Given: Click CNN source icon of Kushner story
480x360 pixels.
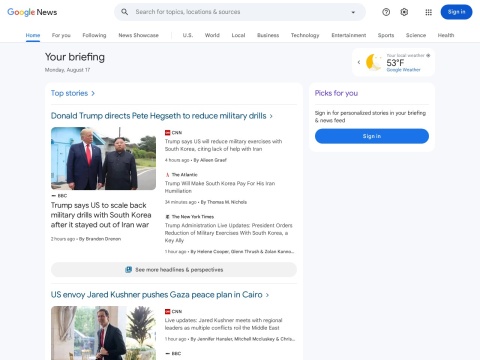Looking at the screenshot, I should click(x=168, y=312).
